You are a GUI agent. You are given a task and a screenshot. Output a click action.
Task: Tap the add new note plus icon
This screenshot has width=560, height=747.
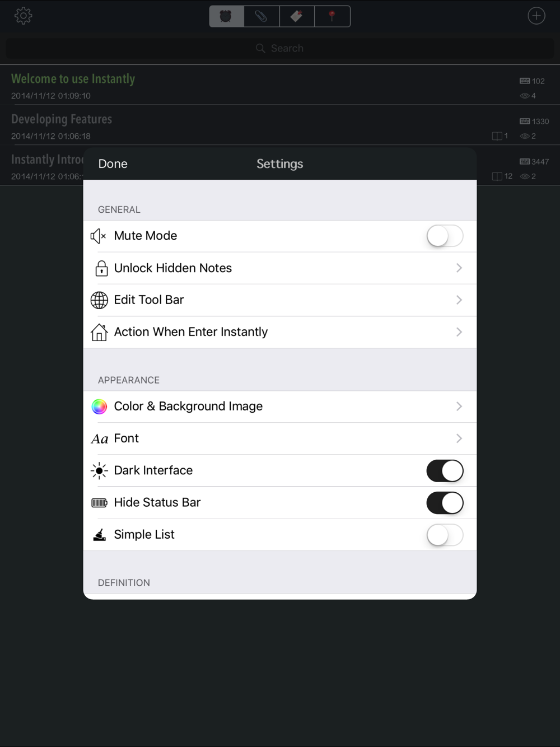tap(536, 16)
